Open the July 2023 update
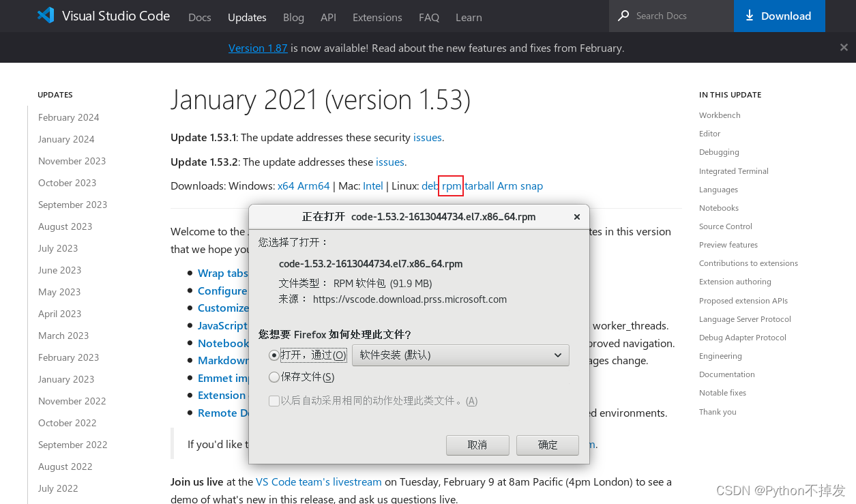Image resolution: width=856 pixels, height=504 pixels. [58, 248]
